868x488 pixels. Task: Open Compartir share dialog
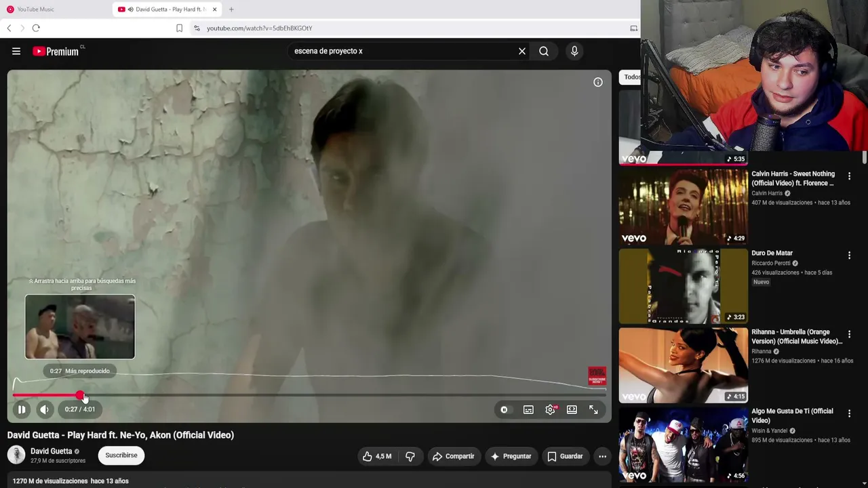pyautogui.click(x=453, y=456)
